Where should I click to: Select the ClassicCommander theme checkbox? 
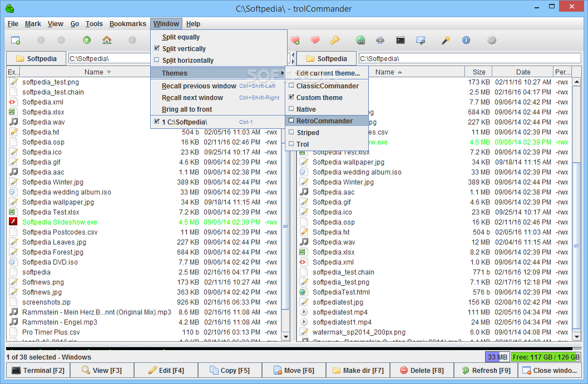(291, 86)
